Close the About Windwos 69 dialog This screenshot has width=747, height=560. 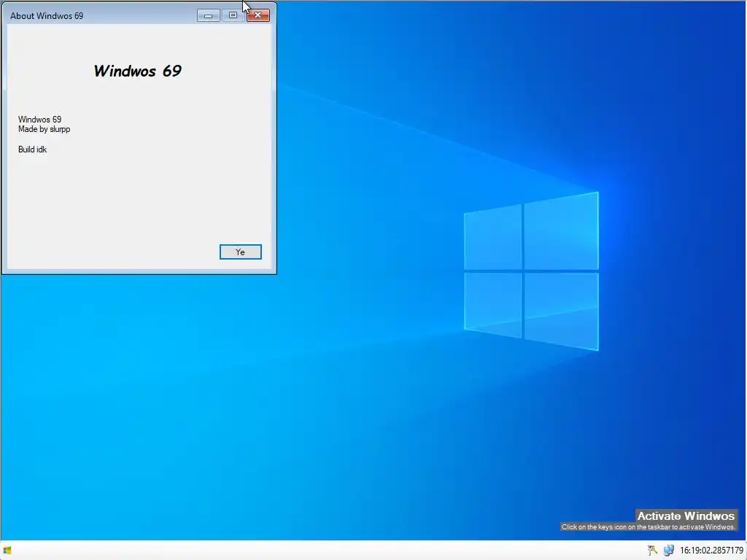click(258, 15)
